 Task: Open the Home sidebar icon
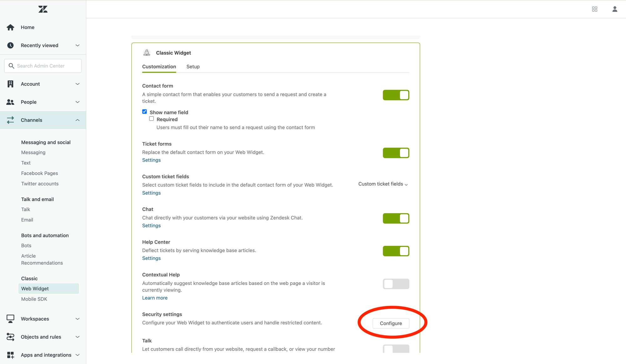(10, 28)
